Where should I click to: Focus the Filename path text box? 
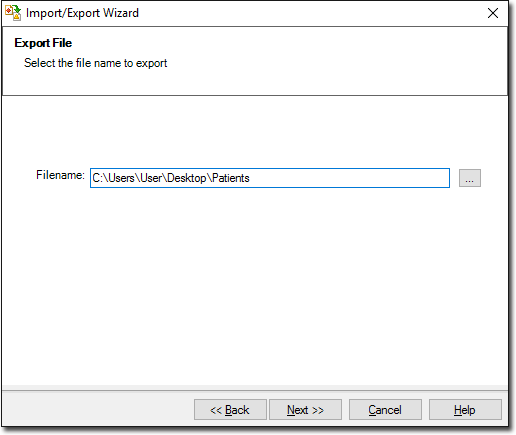[x=270, y=178]
